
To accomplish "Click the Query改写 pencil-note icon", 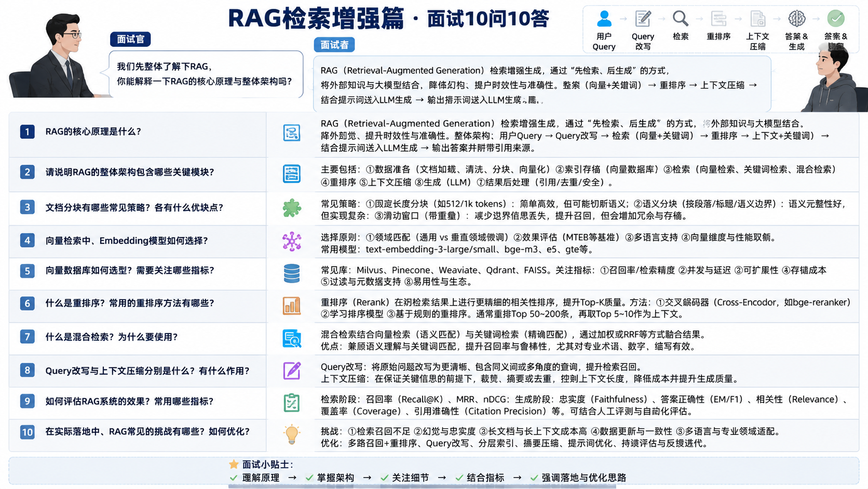I will [643, 19].
